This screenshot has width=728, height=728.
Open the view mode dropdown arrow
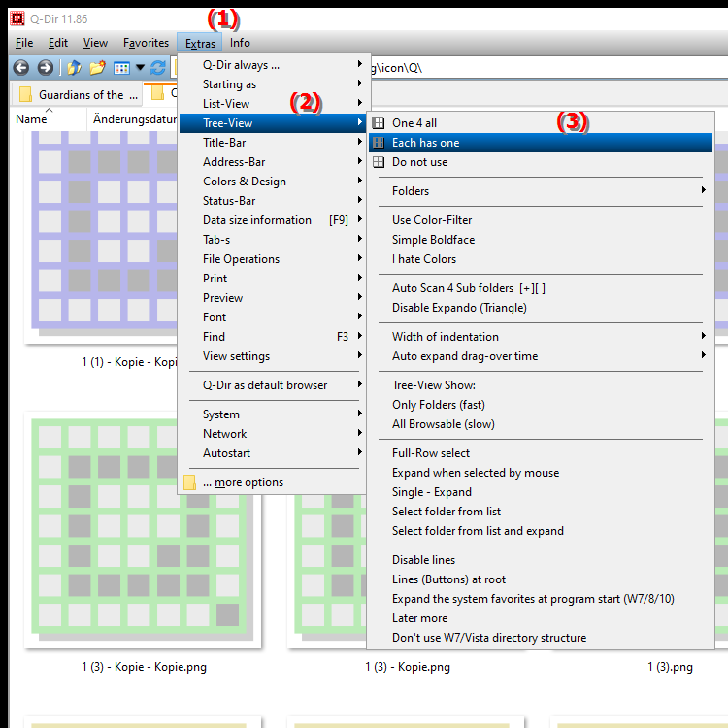tap(140, 68)
